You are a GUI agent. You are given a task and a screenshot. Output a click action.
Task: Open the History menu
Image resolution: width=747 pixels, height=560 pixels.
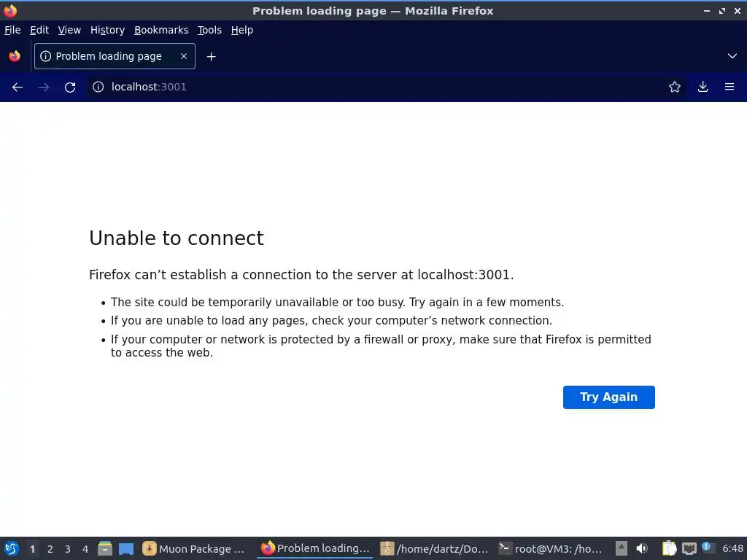[107, 30]
